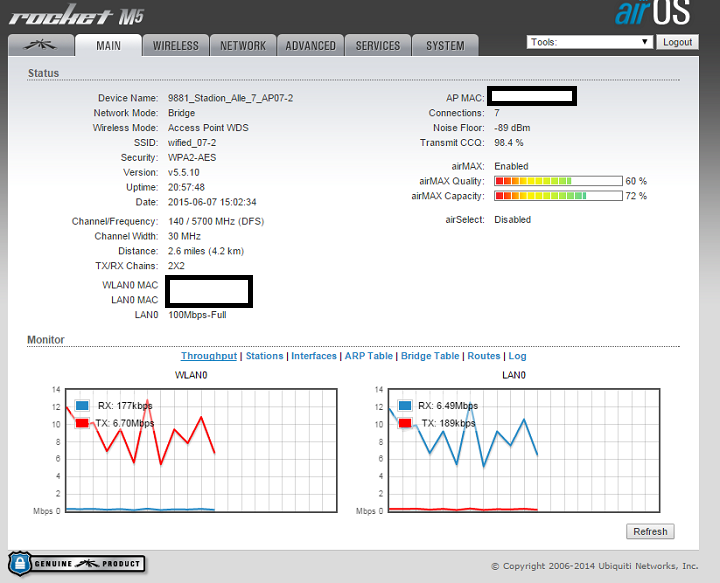The height and width of the screenshot is (583, 720).
Task: Click the Noise Floor -89 dBm value
Action: tap(512, 128)
